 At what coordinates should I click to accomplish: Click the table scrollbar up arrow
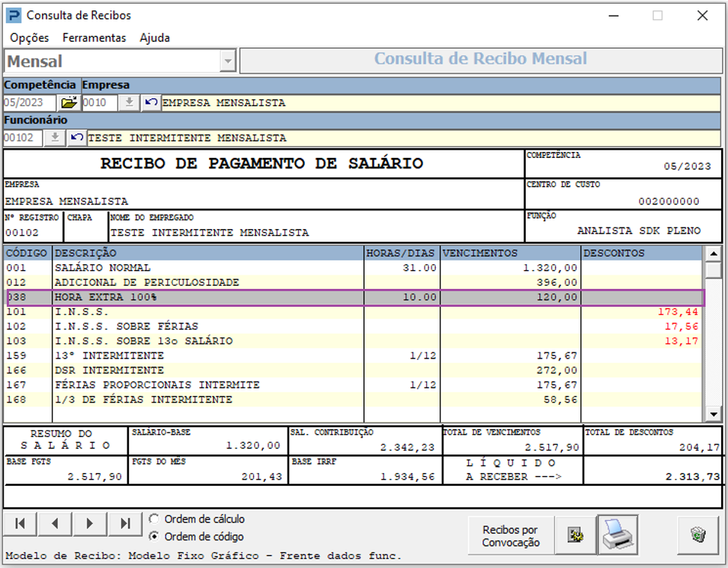(713, 254)
